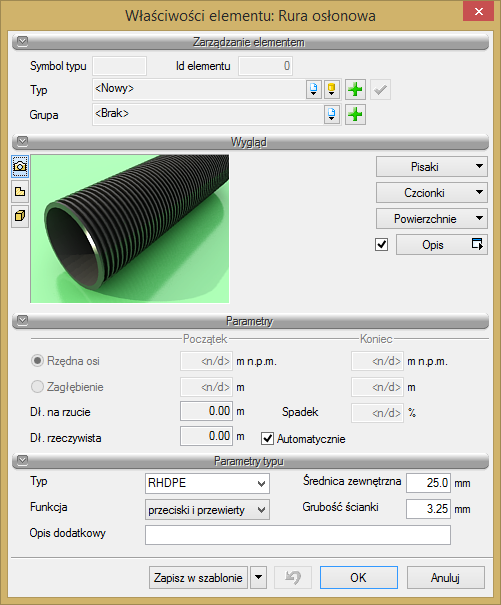
Task: Click the undo arrow button
Action: click(293, 577)
